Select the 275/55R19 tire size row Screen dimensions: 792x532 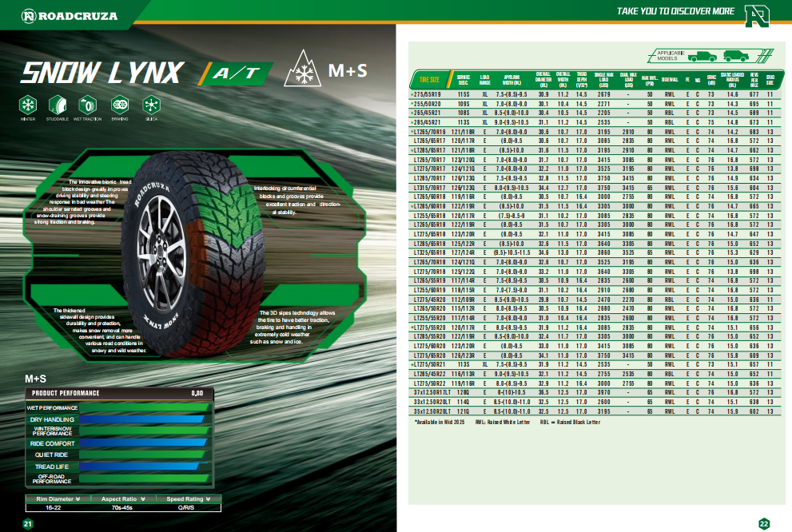[x=595, y=94]
